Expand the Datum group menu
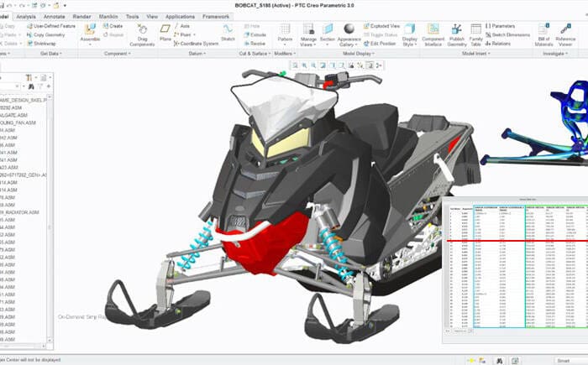The height and width of the screenshot is (365, 588). (197, 54)
